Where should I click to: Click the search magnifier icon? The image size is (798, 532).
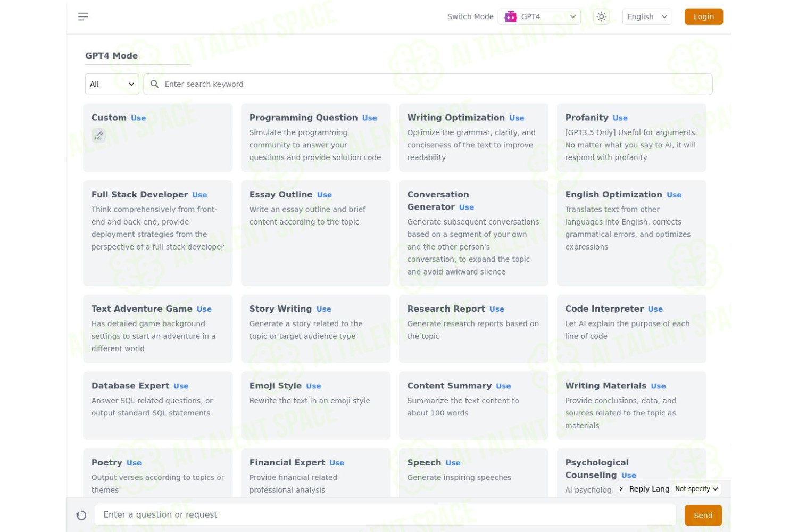point(155,84)
